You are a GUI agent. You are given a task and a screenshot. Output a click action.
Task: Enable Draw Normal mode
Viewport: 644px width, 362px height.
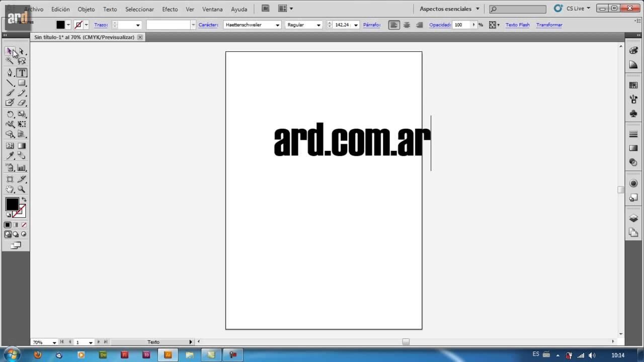pos(8,234)
